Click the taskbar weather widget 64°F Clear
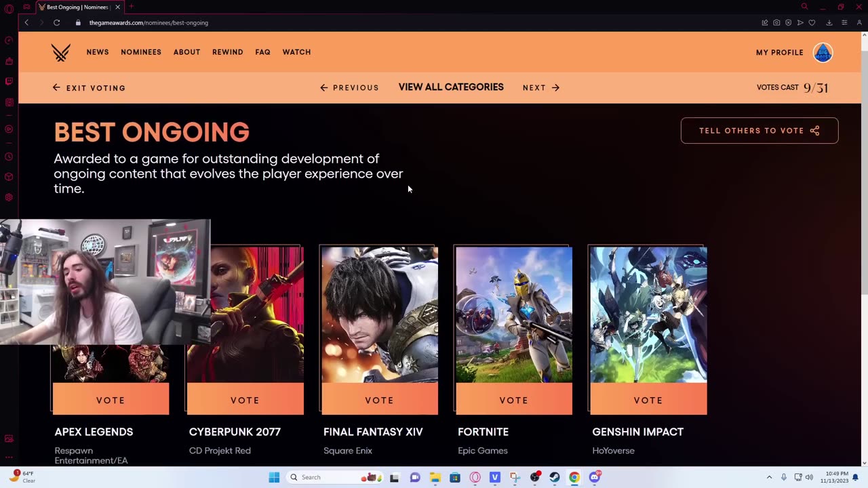The image size is (868, 488). (21, 476)
